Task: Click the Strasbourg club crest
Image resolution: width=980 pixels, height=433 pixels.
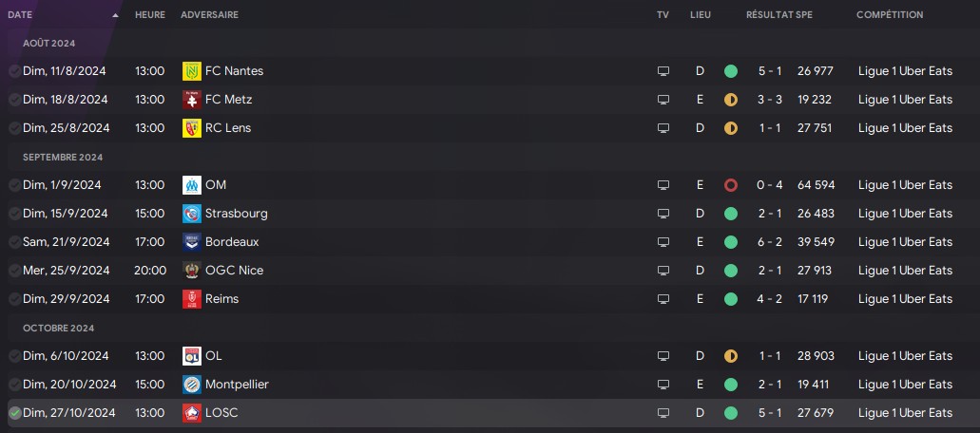Action: 192,214
